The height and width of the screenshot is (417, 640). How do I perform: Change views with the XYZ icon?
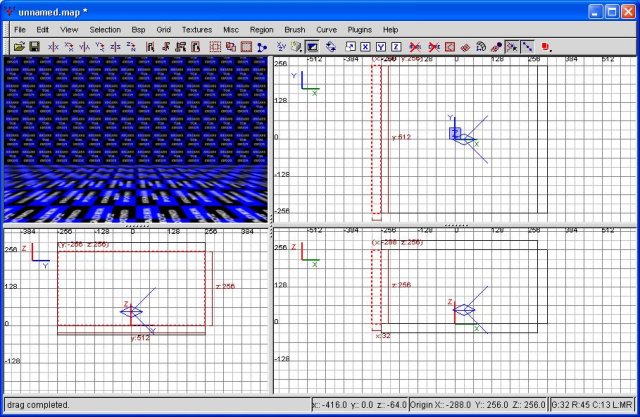(x=281, y=47)
